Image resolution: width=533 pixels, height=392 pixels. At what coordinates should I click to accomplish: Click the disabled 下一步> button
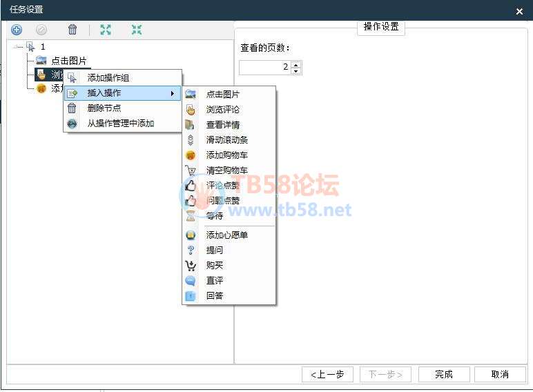[385, 374]
